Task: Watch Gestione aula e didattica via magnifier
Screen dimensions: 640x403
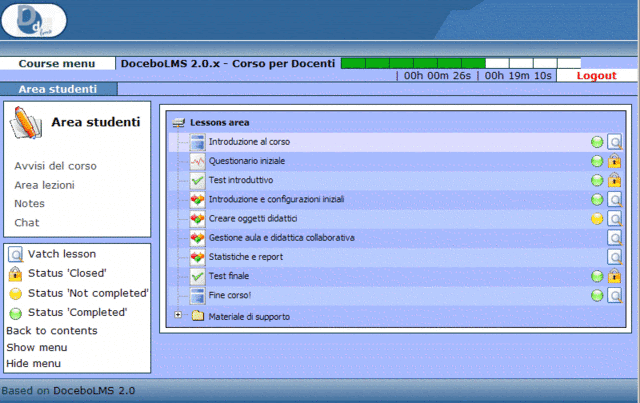Action: (615, 238)
